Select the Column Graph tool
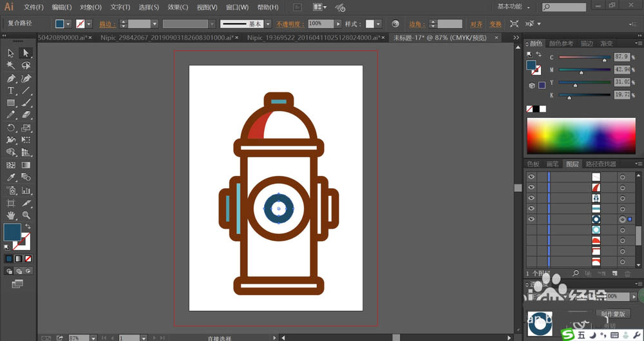This screenshot has height=341, width=644. click(x=26, y=190)
